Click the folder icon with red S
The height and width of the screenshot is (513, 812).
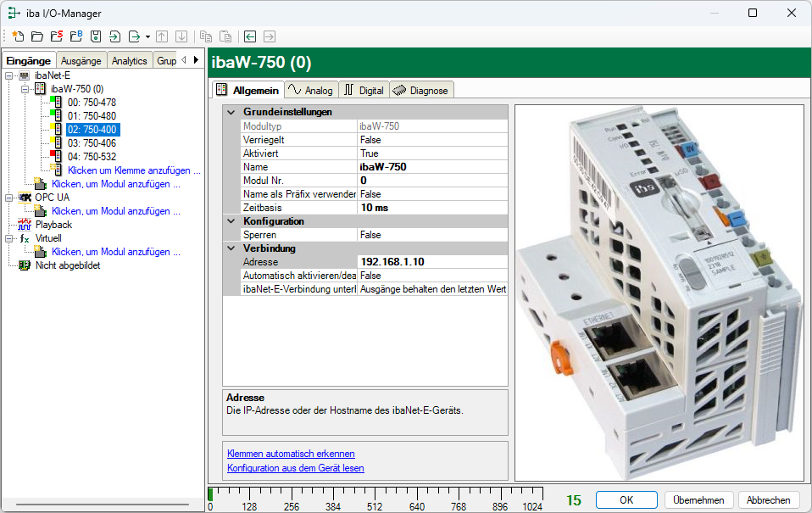pyautogui.click(x=57, y=36)
